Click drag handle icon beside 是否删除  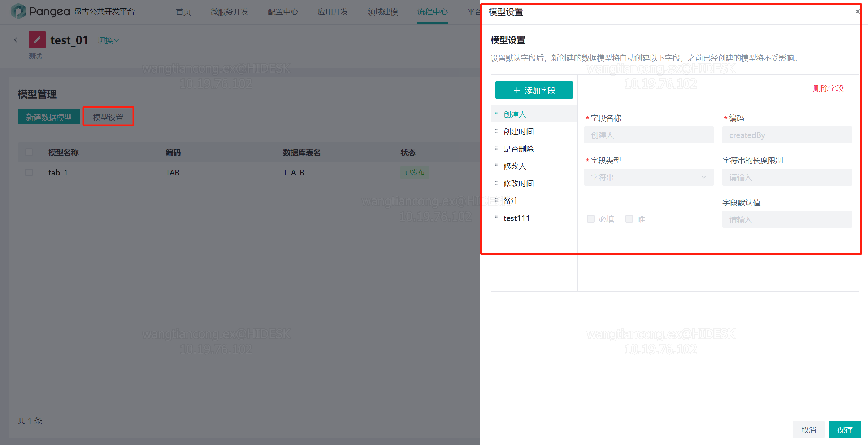(496, 148)
